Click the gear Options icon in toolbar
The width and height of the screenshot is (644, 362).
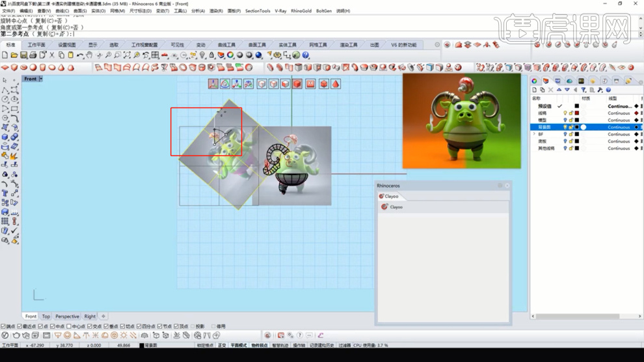(x=278, y=55)
